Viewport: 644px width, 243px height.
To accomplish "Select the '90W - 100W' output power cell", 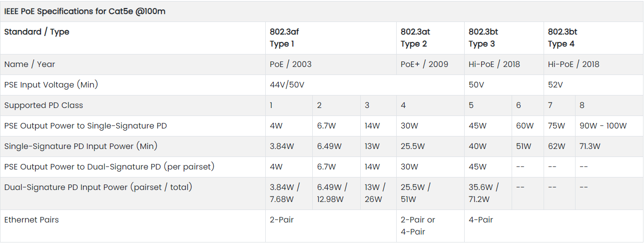I will (x=603, y=126).
